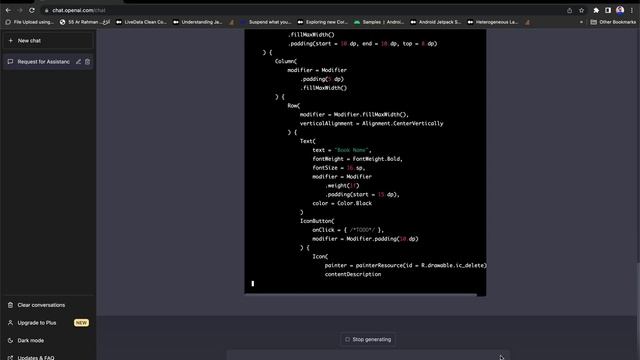
Task: Share this page via the share icon
Action: point(569,11)
